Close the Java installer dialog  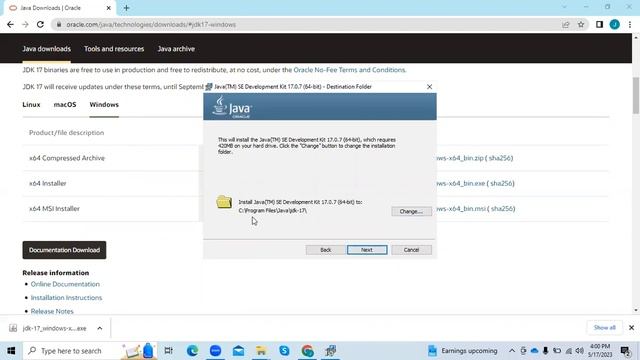(x=429, y=87)
